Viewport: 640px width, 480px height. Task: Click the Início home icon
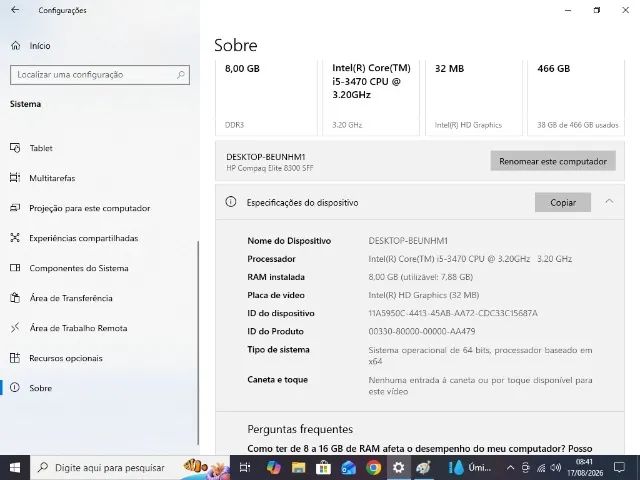pos(16,45)
